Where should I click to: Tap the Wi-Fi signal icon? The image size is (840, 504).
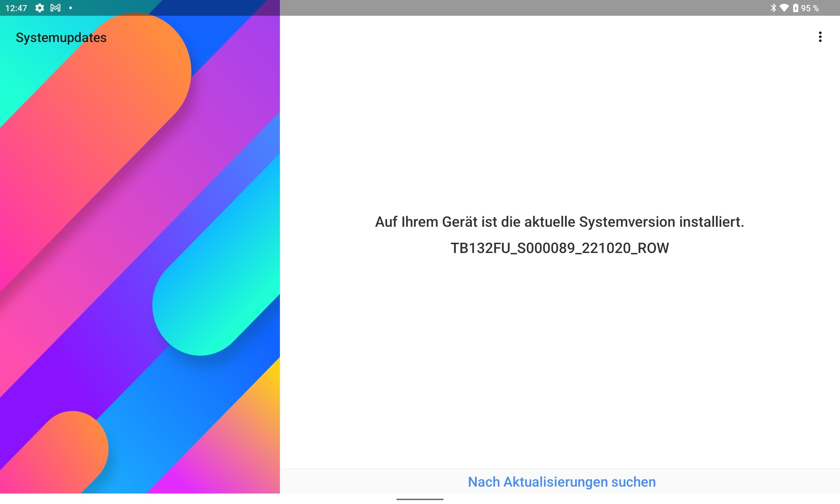coord(784,8)
